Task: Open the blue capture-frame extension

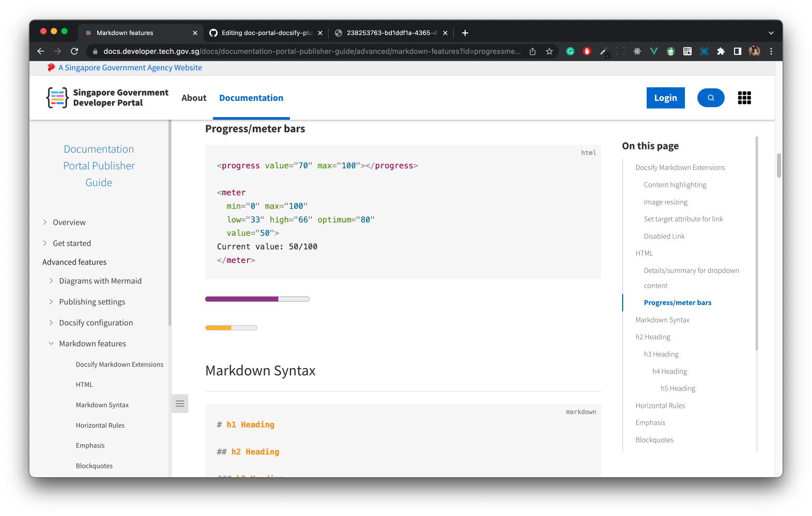Action: tap(704, 51)
